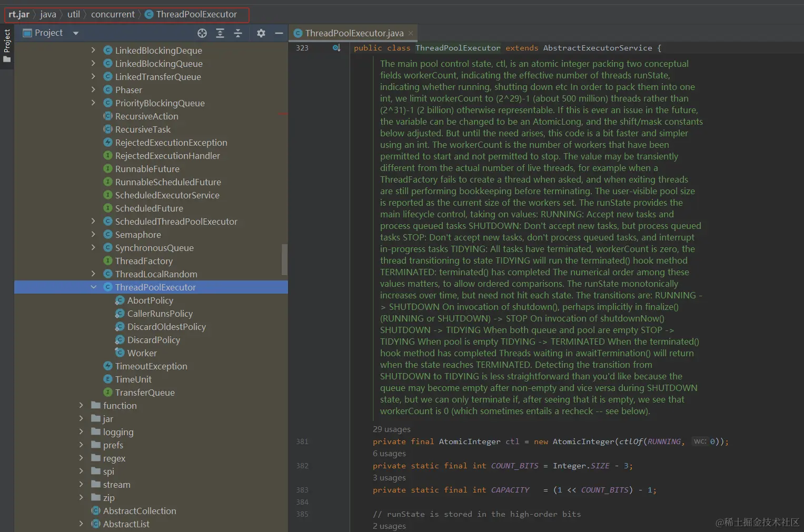This screenshot has height=532, width=804.
Task: Select the stream package folder
Action: coord(117,485)
